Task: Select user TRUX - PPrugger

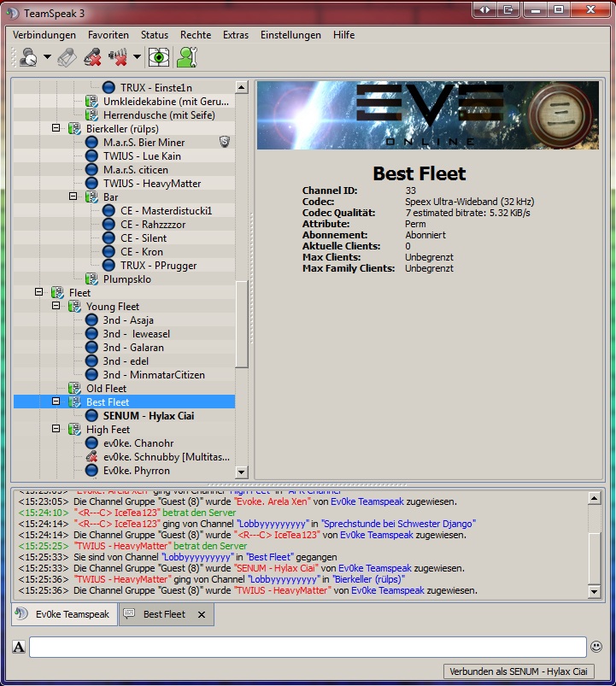Action: (158, 266)
